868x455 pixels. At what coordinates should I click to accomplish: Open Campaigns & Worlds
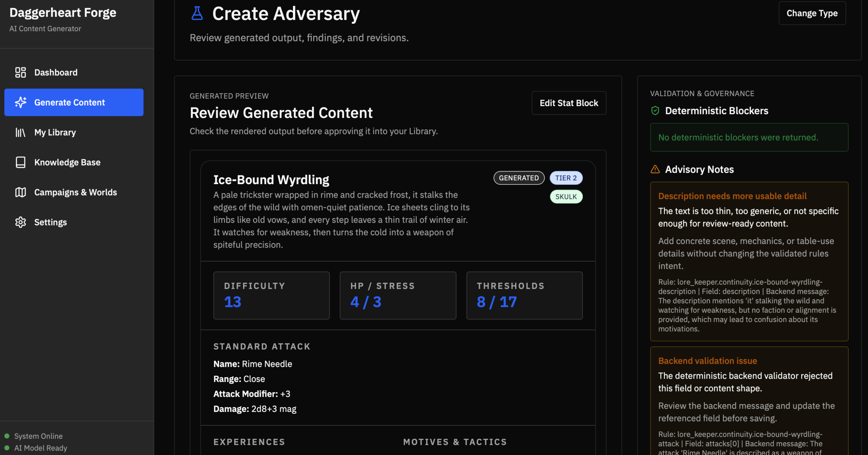(74, 192)
